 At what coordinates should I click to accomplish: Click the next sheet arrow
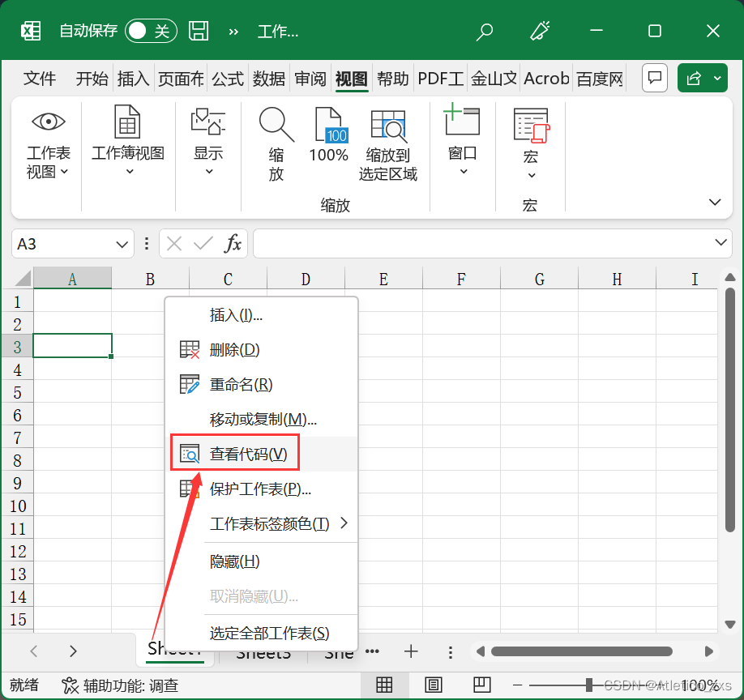[73, 651]
